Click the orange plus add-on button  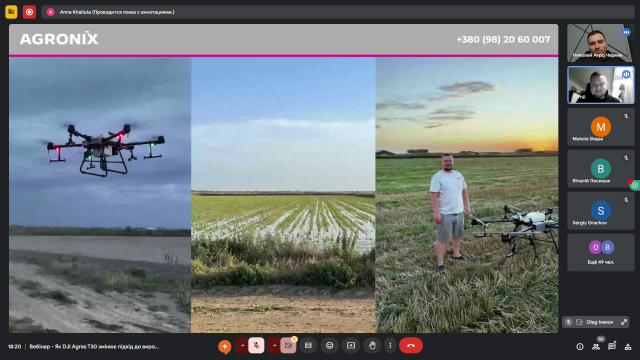pyautogui.click(x=224, y=347)
